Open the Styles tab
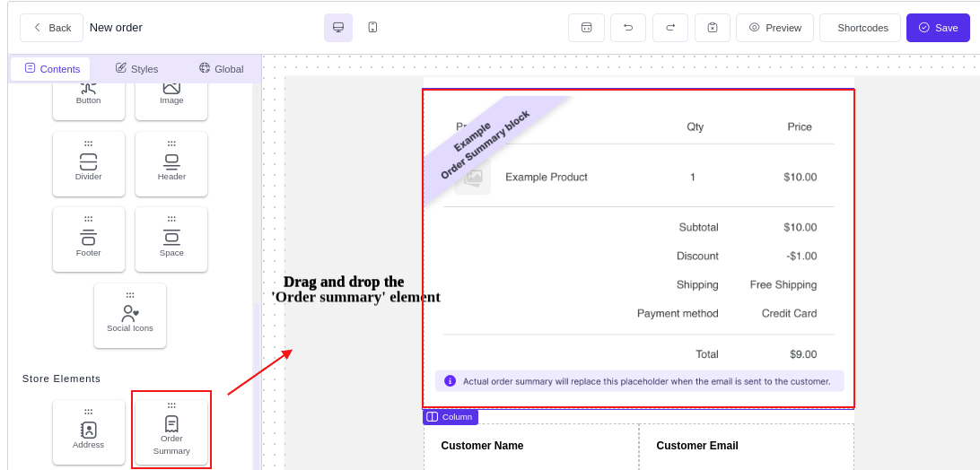Image resolution: width=980 pixels, height=470 pixels. [136, 69]
